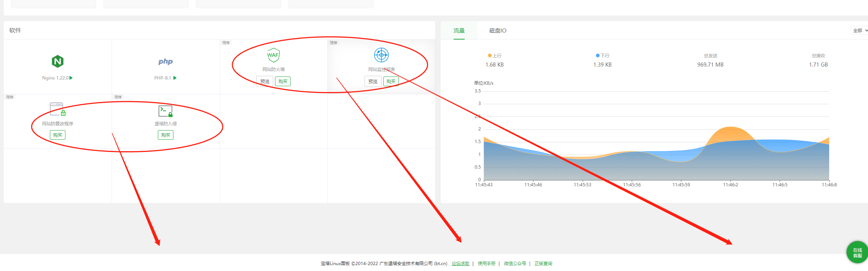Switch to the 流量 traffic tab

tap(459, 31)
